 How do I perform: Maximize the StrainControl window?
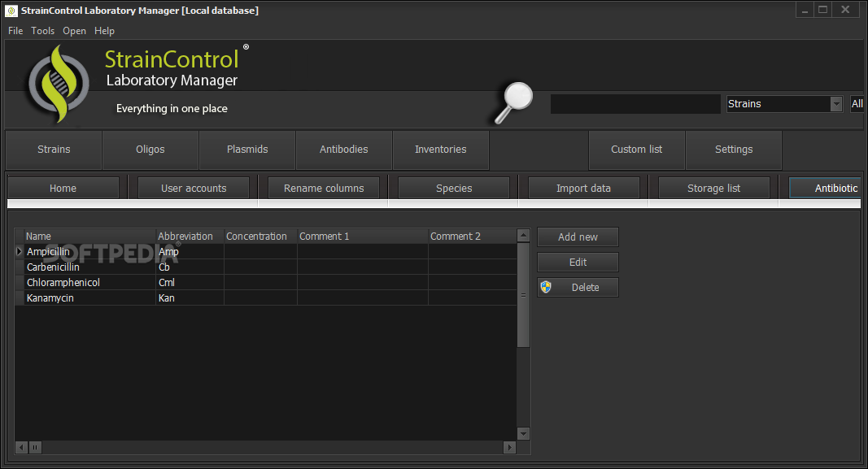click(x=823, y=10)
